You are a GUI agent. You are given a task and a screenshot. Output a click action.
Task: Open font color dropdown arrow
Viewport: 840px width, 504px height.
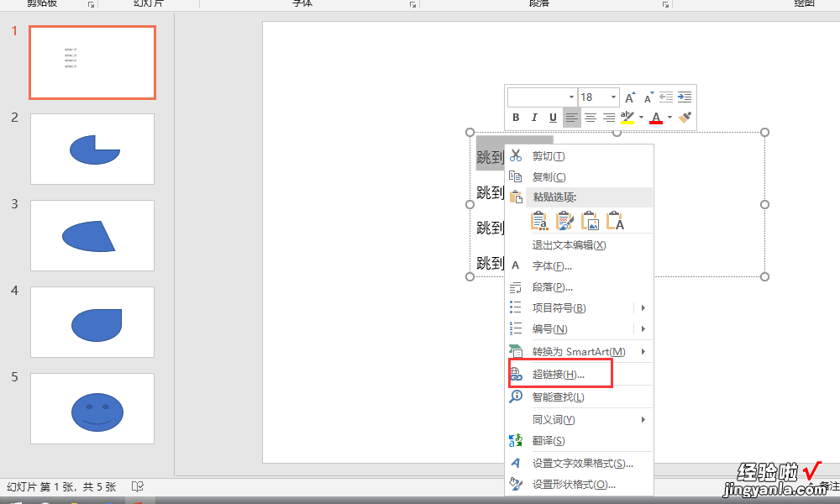point(669,118)
